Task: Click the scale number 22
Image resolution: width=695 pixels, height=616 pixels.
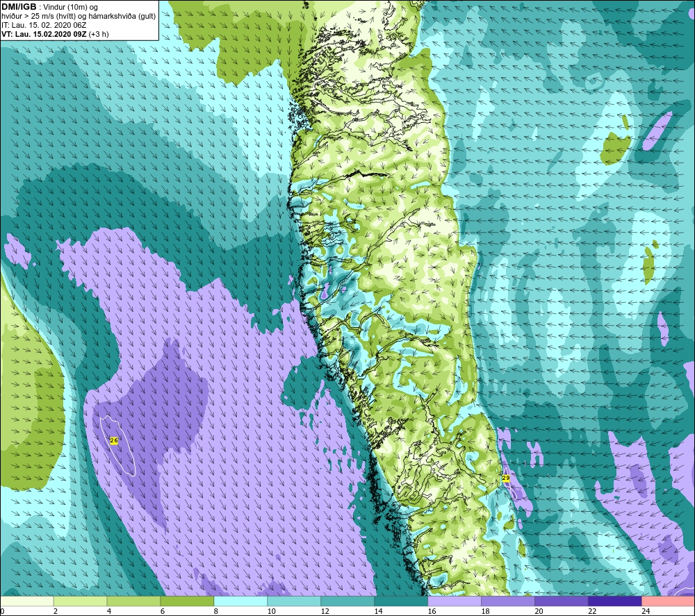Action: tap(592, 612)
